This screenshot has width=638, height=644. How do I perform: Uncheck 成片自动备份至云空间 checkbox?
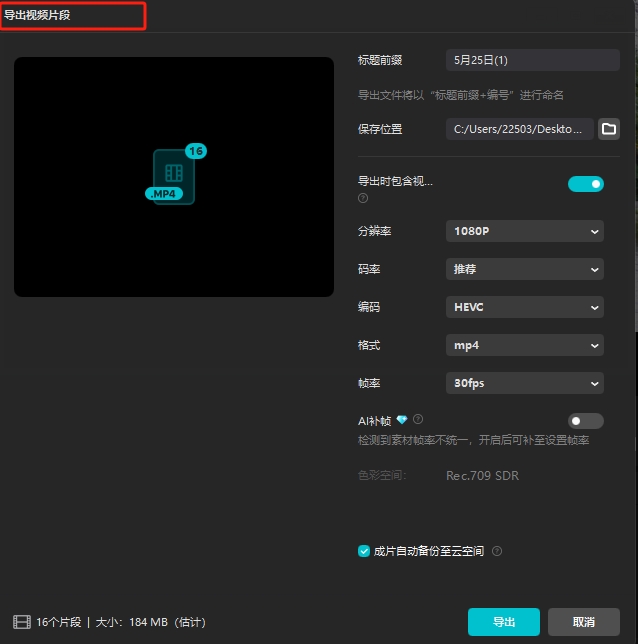tap(364, 551)
